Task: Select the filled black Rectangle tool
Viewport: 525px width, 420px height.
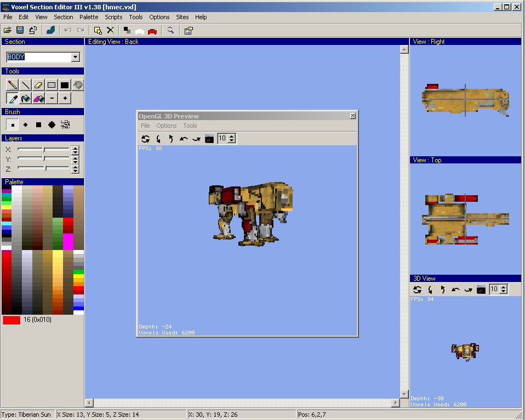Action: click(65, 85)
